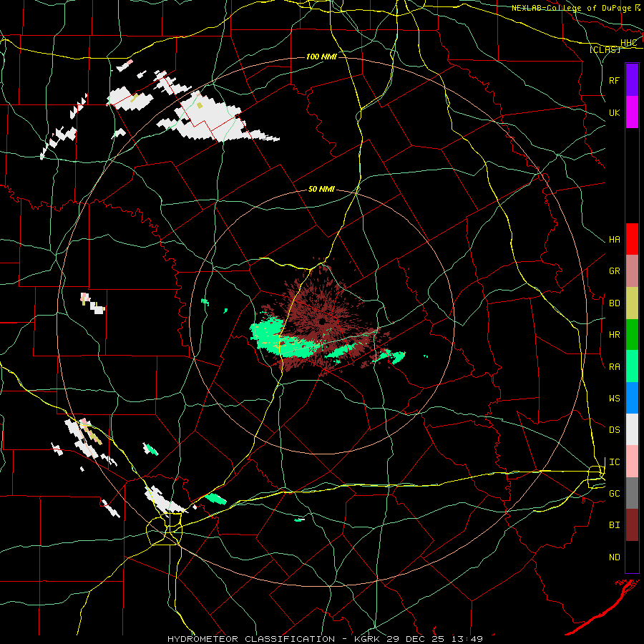Screen dimensions: 644x644
Task: Click the WS legend label text
Action: (614, 399)
